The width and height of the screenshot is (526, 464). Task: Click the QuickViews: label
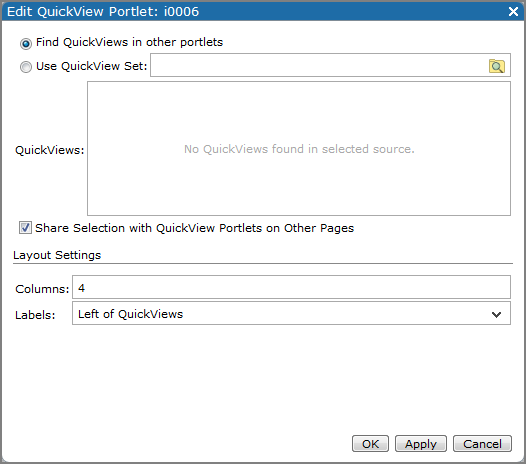pos(50,150)
